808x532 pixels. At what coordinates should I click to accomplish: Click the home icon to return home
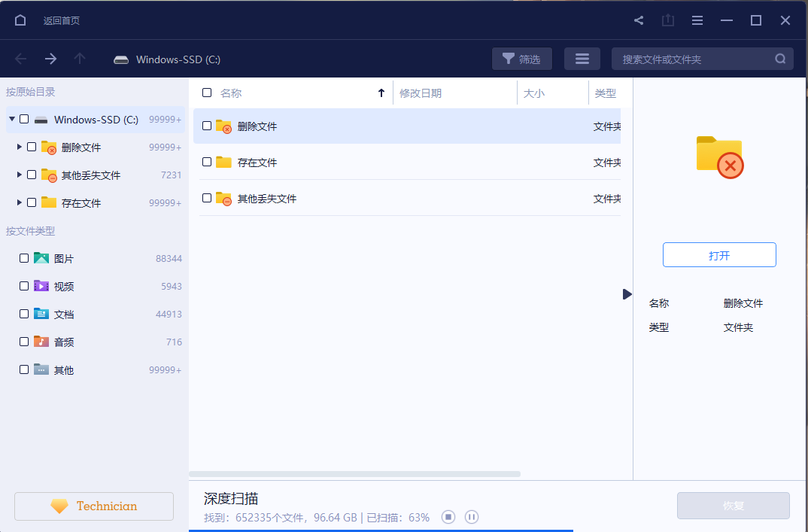coord(20,20)
